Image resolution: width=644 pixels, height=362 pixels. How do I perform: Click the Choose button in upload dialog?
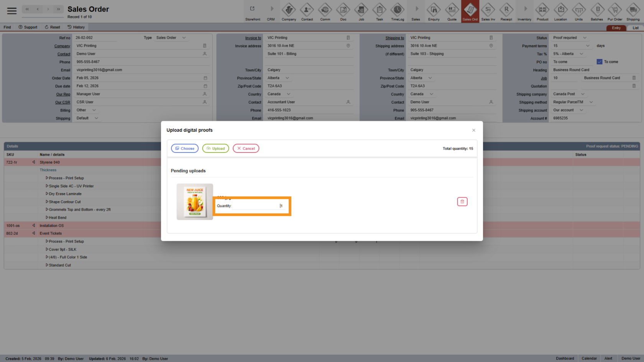pos(185,148)
